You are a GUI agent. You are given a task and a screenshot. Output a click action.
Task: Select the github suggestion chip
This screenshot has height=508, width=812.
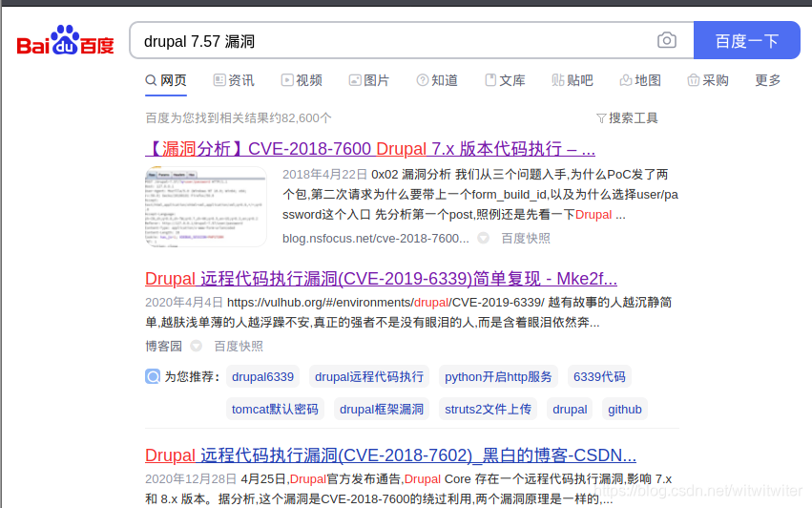[x=625, y=410]
